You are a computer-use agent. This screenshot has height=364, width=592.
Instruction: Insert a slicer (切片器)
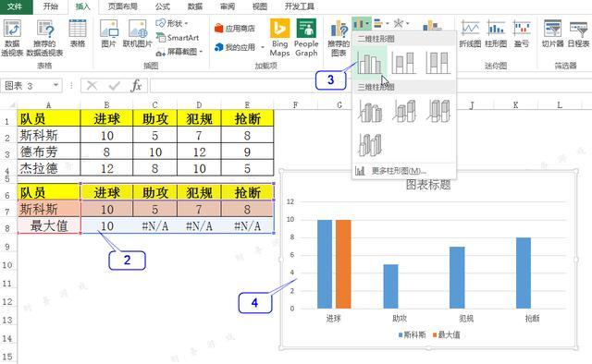pyautogui.click(x=553, y=34)
